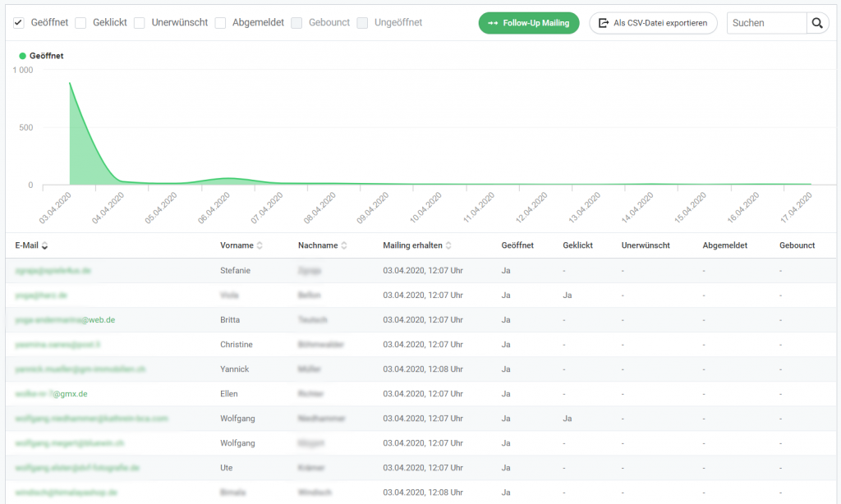Open Yannick's email address link

tap(80, 369)
